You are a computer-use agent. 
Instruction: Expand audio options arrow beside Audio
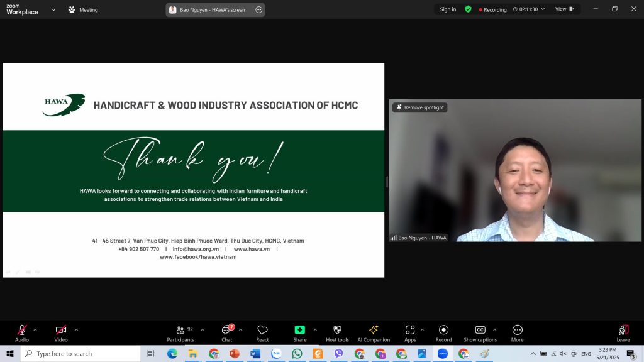(35, 329)
